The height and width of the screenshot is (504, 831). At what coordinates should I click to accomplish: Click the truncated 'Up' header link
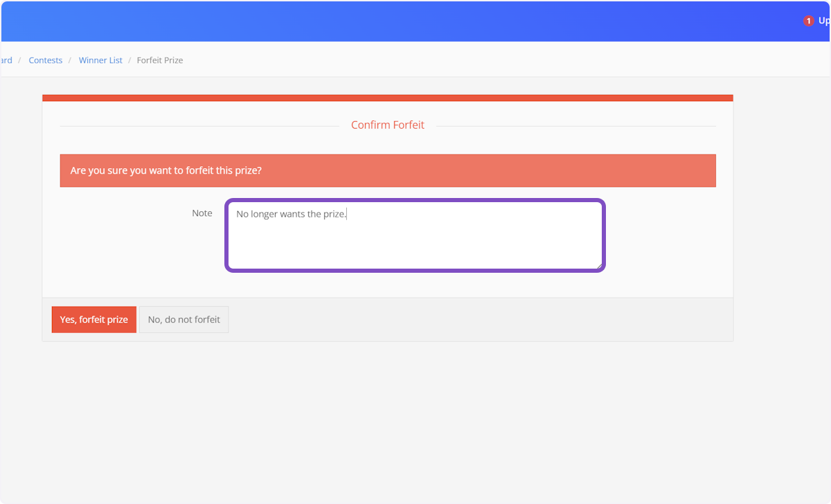click(x=823, y=21)
